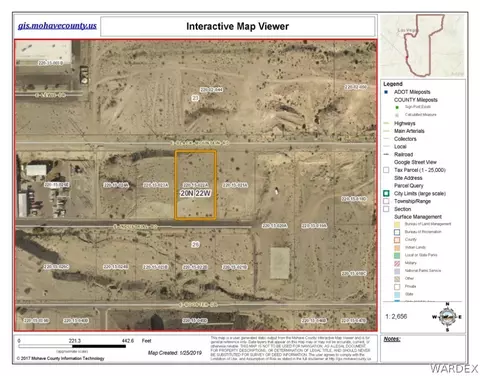480x376 pixels.
Task: Click the compass rose icon
Action: pos(447,317)
